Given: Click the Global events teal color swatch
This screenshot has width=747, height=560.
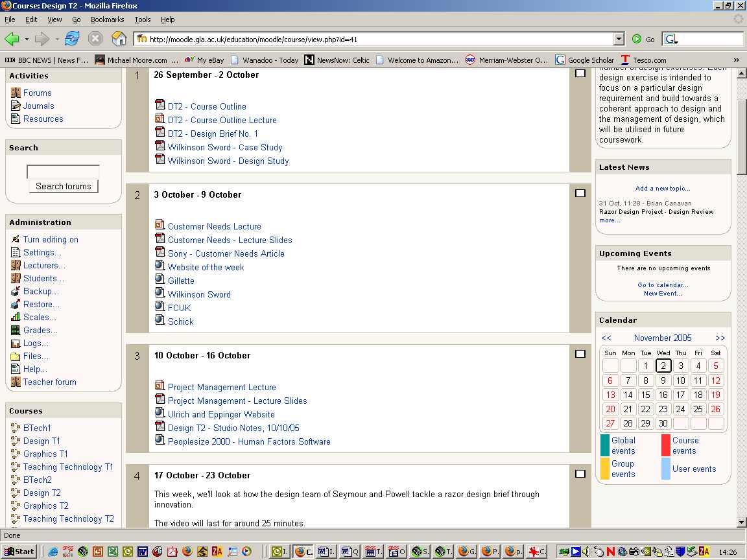Looking at the screenshot, I should (604, 445).
